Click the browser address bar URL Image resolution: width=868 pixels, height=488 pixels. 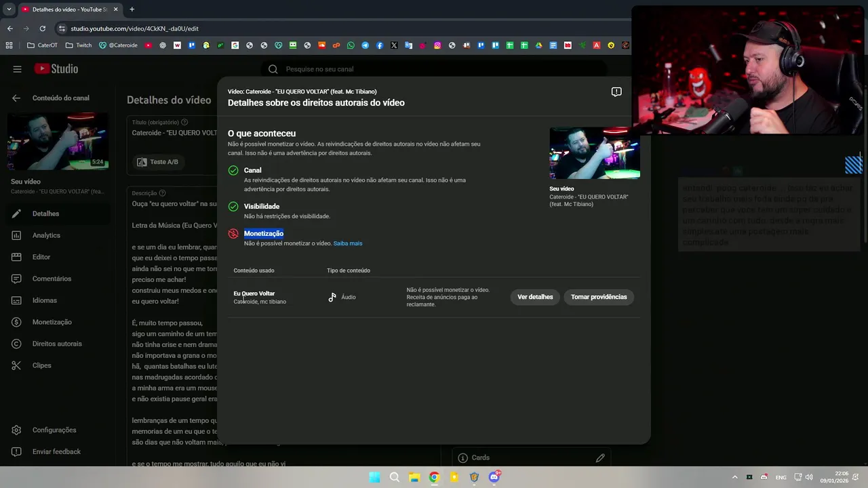[134, 28]
